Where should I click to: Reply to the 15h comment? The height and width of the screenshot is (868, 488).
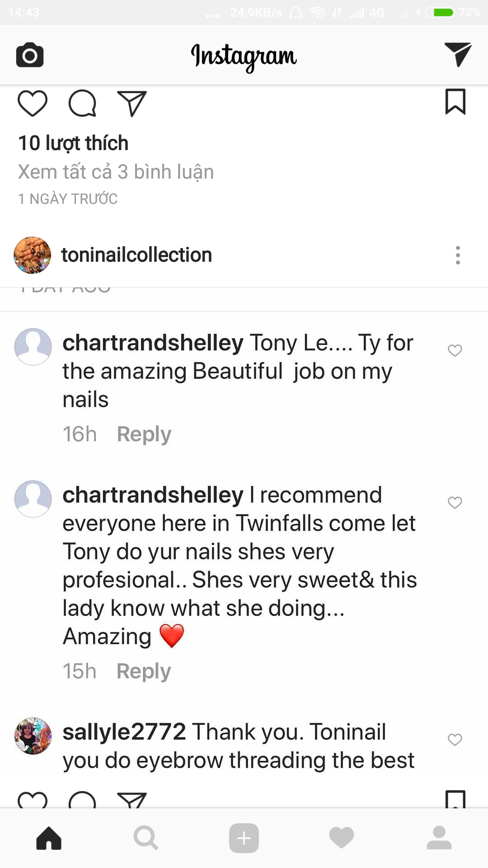coord(144,671)
